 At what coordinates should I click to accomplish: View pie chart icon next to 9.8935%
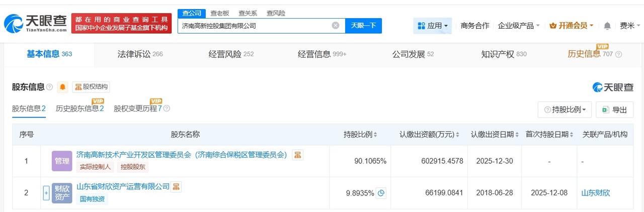pyautogui.click(x=381, y=193)
